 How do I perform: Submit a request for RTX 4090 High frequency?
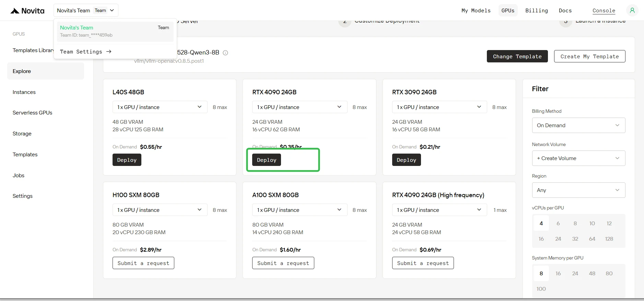click(423, 263)
